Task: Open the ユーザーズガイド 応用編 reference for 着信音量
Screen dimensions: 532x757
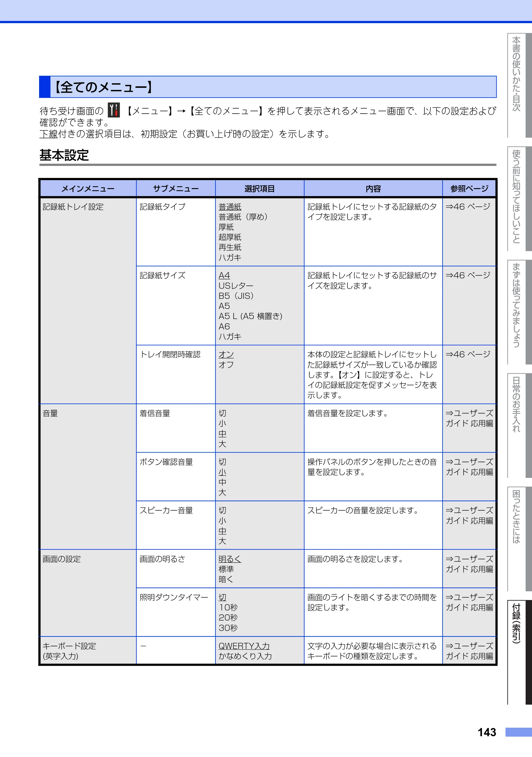Action: pyautogui.click(x=469, y=418)
